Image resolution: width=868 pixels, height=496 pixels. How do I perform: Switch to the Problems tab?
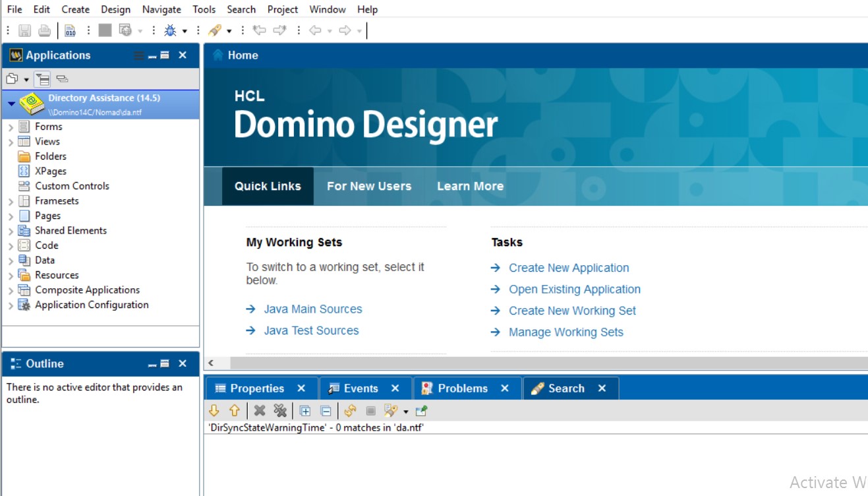462,388
